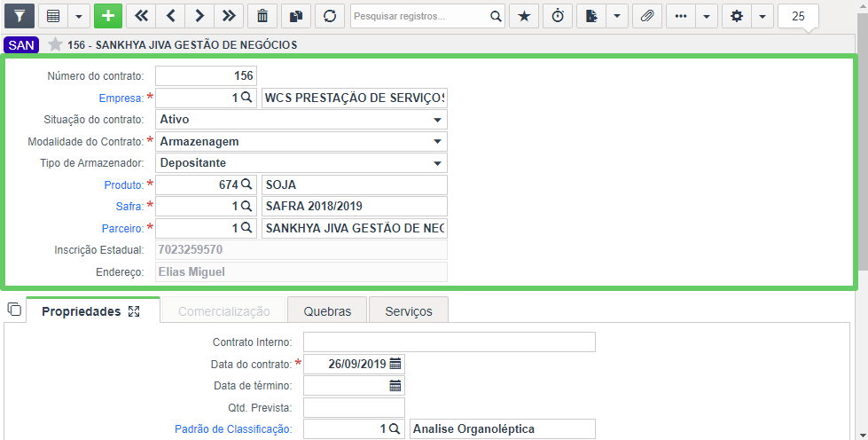Mark contract 156 as favorite star
Viewport: 868px width, 440px height.
pos(55,44)
